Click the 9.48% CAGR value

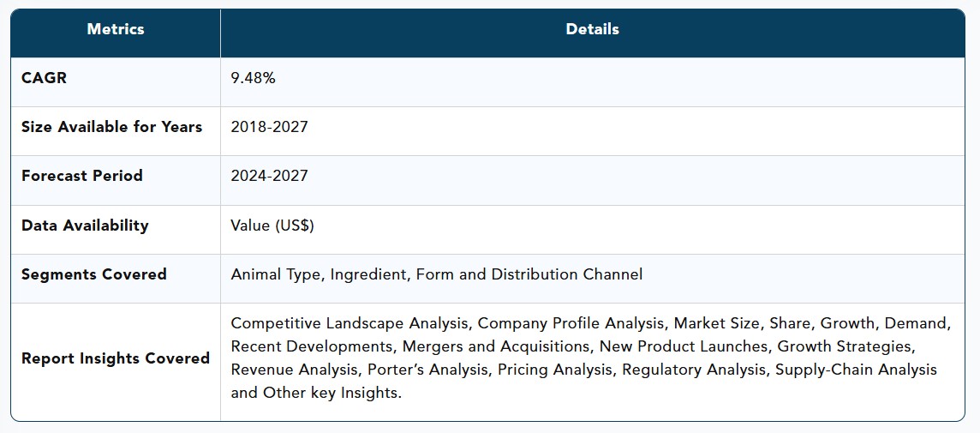tap(253, 78)
